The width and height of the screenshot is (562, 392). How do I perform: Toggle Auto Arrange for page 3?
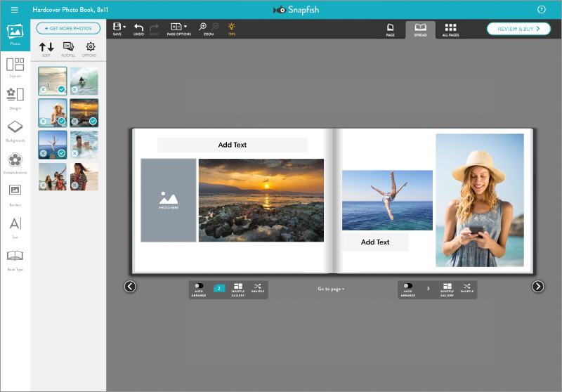point(408,287)
